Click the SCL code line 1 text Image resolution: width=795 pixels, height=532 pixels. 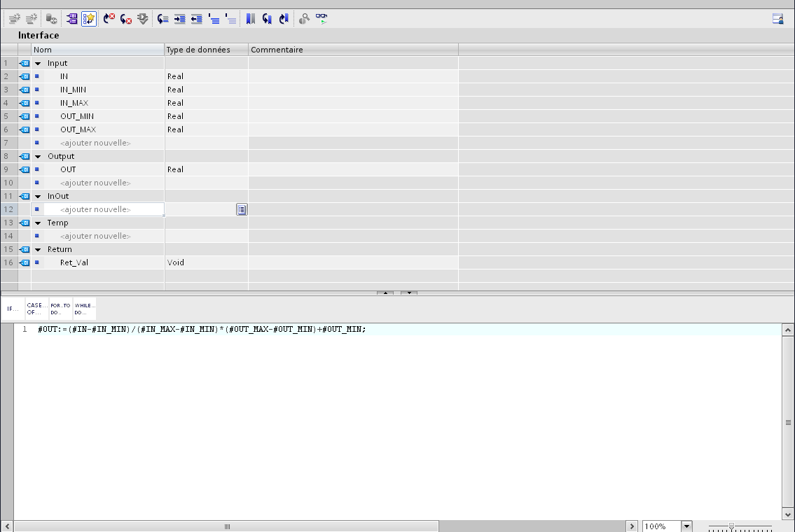pos(202,329)
